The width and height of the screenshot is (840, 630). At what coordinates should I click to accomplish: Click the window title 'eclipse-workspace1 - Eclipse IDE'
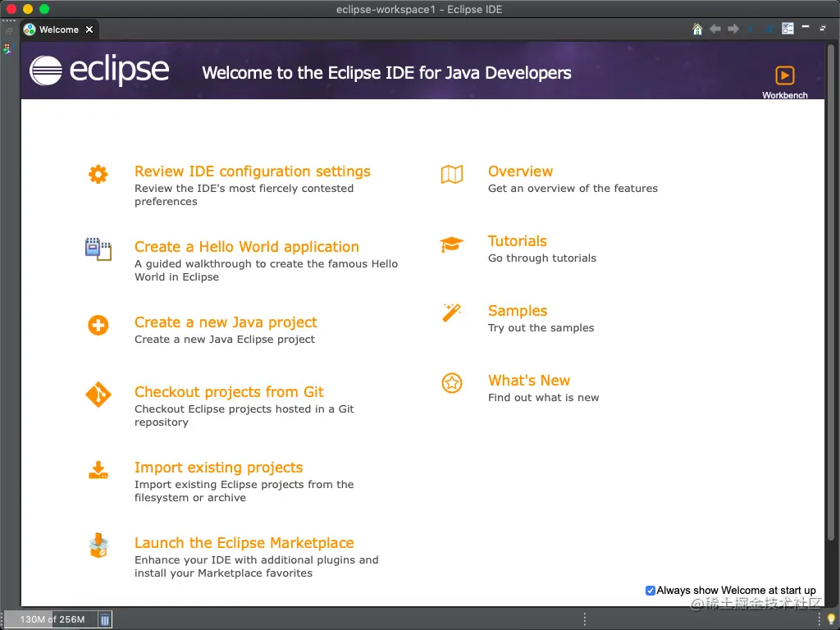click(x=419, y=9)
